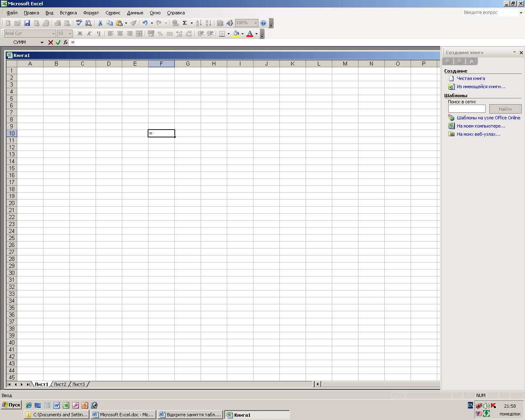Screen dimensions: 525x420
Task: Open the AutoSum functions dropdown arrow
Action: [192, 23]
